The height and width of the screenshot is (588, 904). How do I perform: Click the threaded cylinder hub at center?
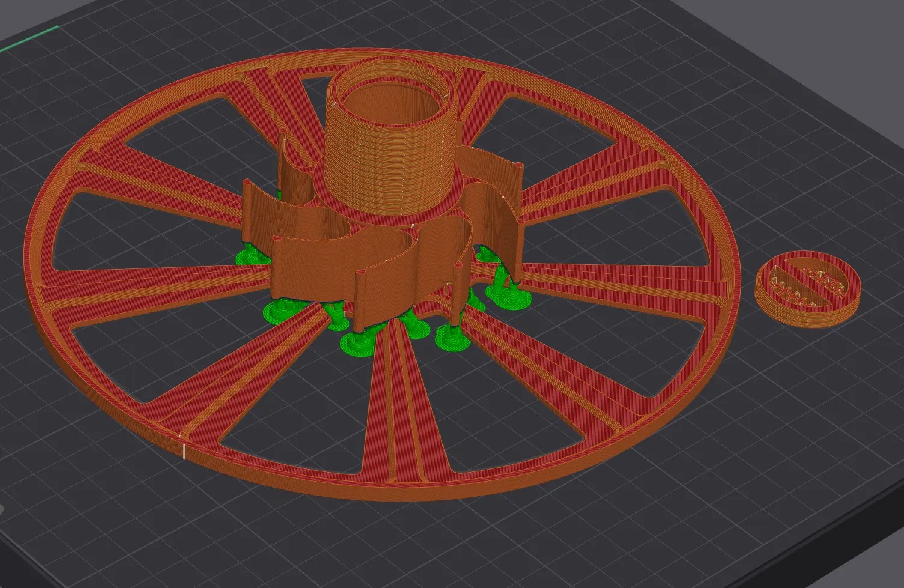[x=391, y=141]
